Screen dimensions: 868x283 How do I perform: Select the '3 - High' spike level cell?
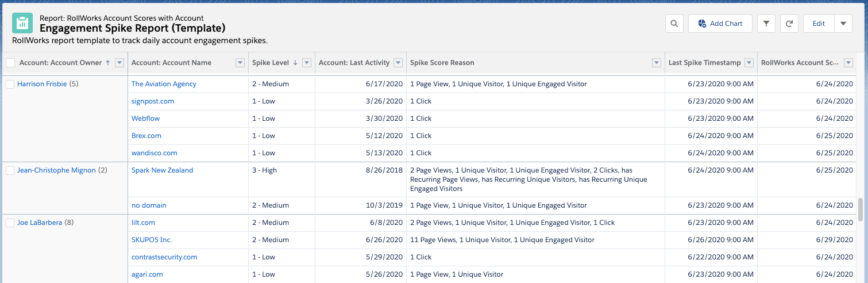coord(281,179)
